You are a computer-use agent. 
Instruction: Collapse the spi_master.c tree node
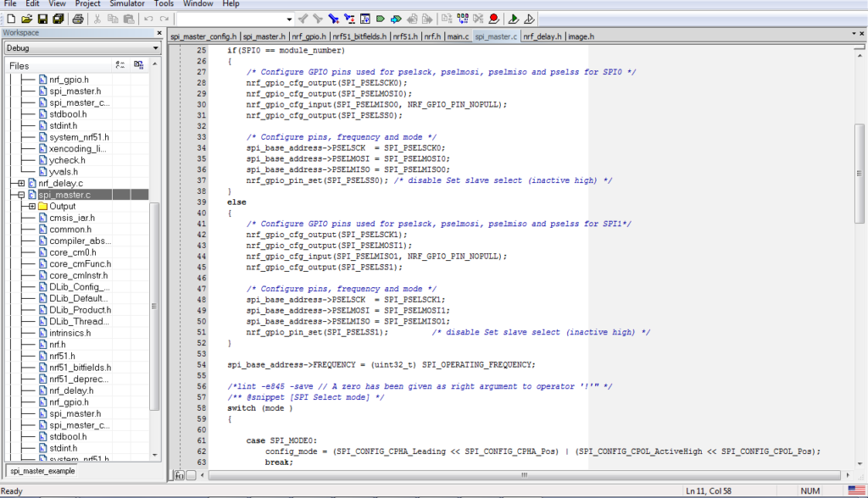21,195
